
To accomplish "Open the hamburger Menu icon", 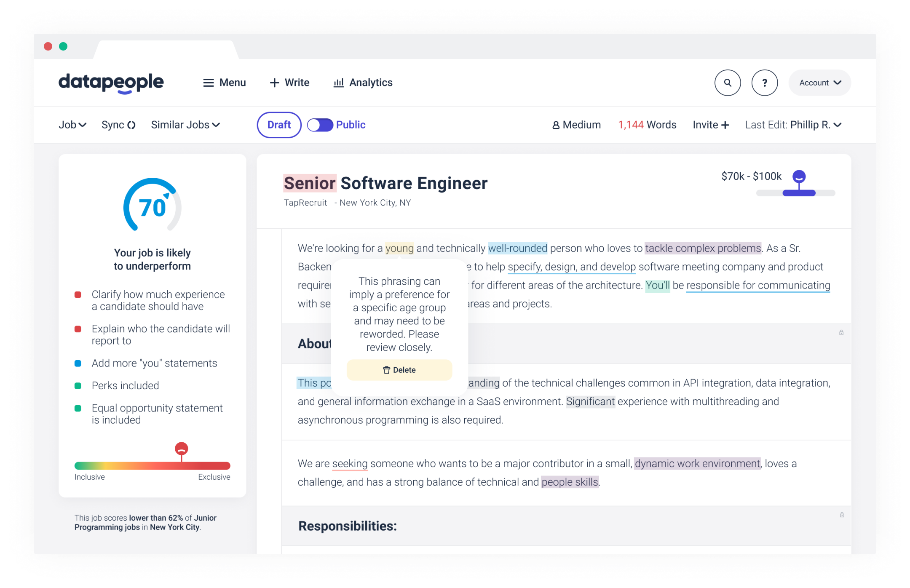I will (209, 83).
